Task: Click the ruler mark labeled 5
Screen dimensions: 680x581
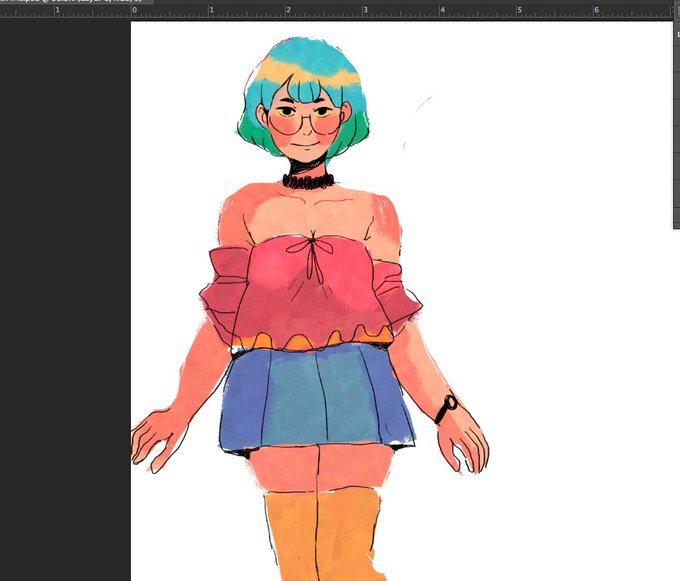Action: pos(520,10)
